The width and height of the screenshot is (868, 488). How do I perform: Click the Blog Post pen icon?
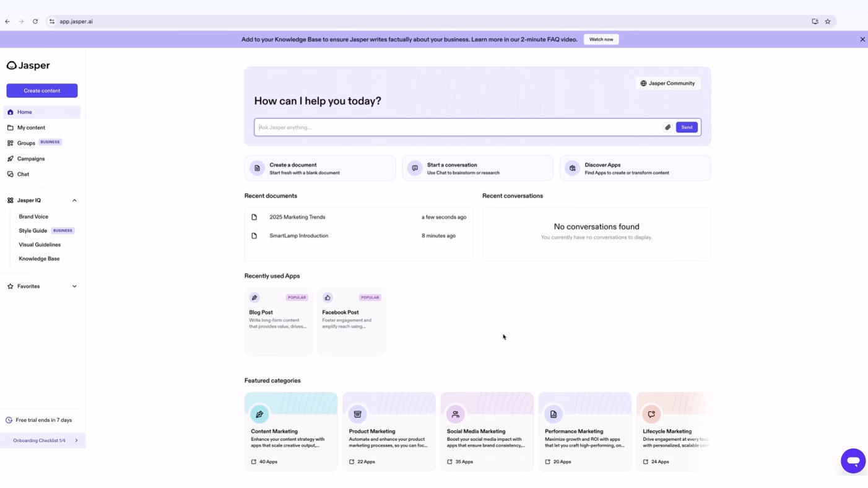tap(254, 298)
